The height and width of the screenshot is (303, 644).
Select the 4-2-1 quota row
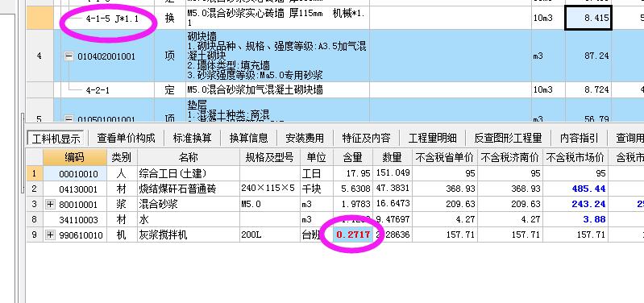(98, 90)
